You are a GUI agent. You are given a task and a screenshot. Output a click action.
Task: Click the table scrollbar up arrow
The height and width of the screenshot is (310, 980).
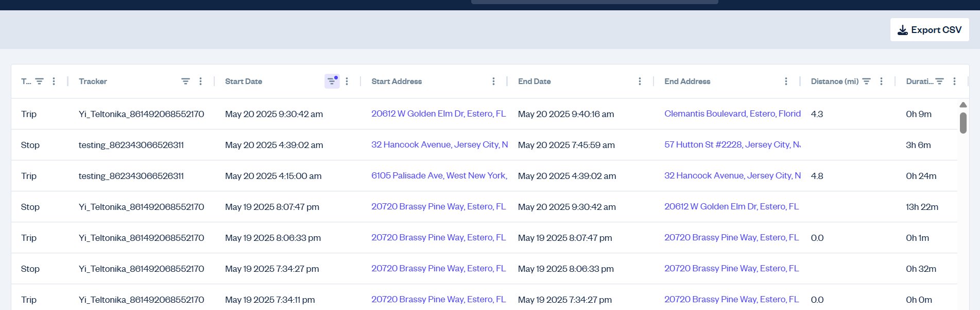(963, 105)
